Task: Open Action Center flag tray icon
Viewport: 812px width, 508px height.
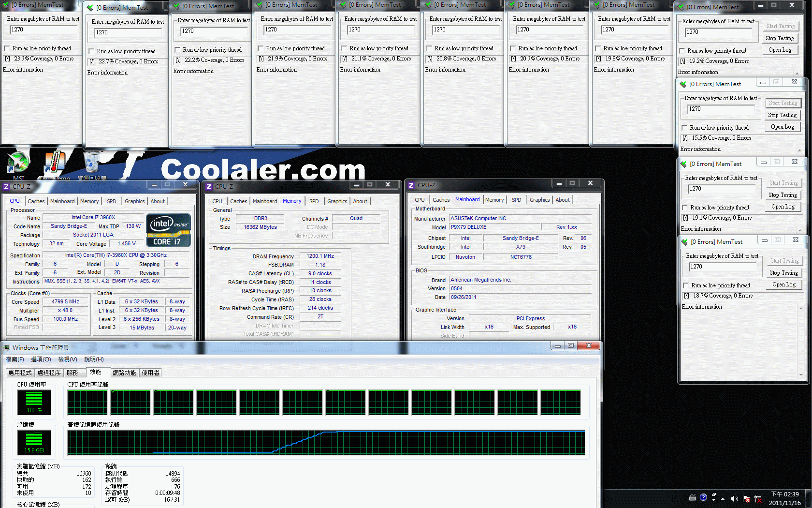Action: [x=746, y=498]
